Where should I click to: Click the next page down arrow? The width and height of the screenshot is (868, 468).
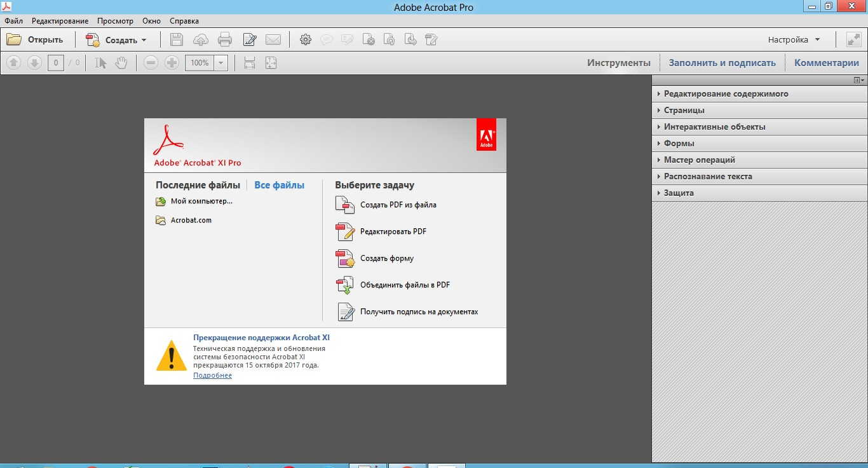click(x=34, y=62)
